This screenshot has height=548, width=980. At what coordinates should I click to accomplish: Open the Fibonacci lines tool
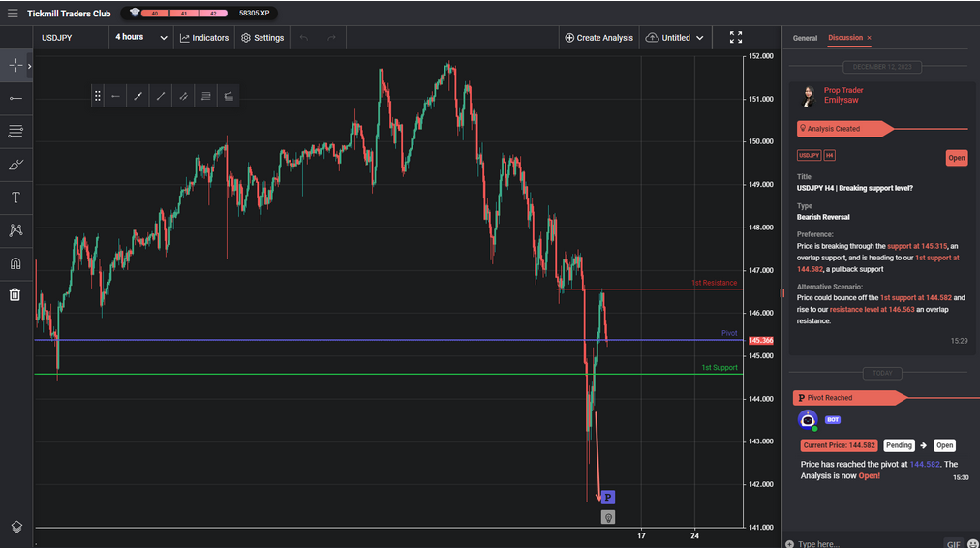point(15,132)
